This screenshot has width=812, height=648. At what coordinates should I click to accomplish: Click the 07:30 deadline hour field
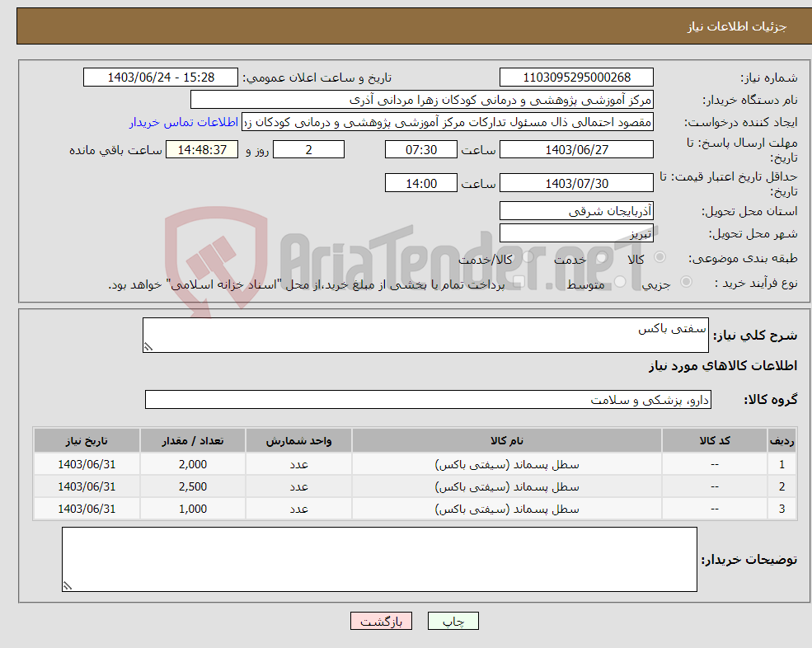click(x=421, y=150)
